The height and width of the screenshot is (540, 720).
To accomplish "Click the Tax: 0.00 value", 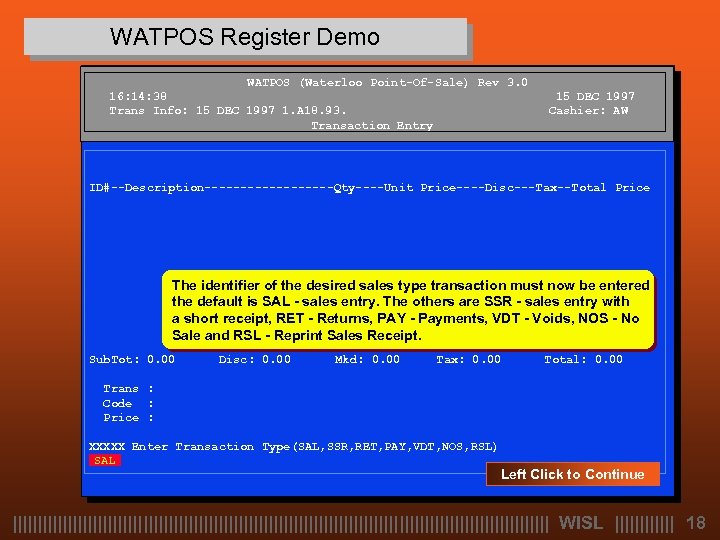I will [x=468, y=360].
